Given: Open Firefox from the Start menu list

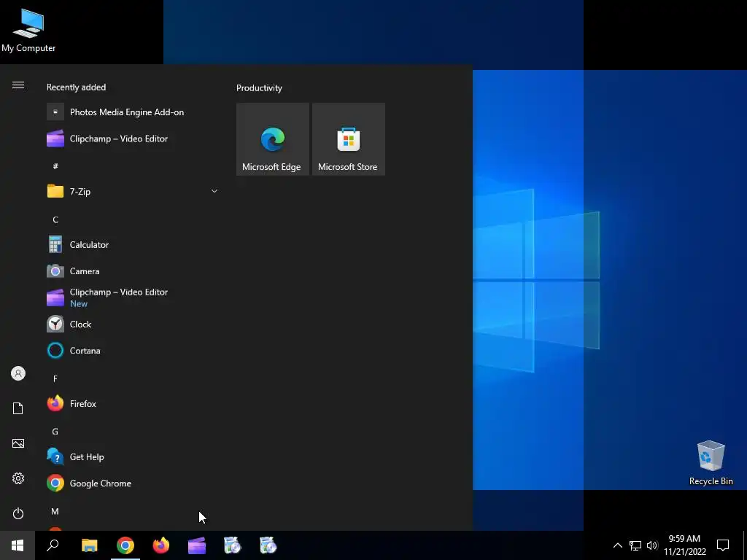Looking at the screenshot, I should click(133, 404).
